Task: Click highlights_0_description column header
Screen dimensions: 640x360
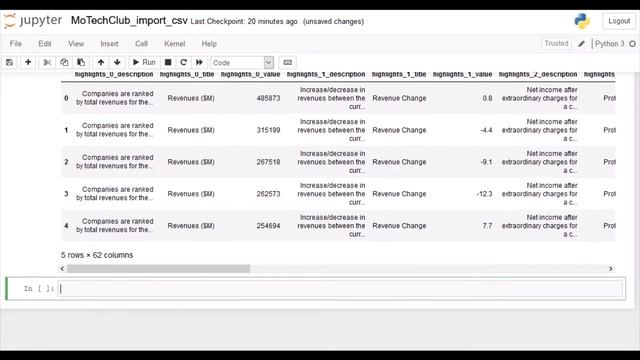Action: tap(114, 75)
